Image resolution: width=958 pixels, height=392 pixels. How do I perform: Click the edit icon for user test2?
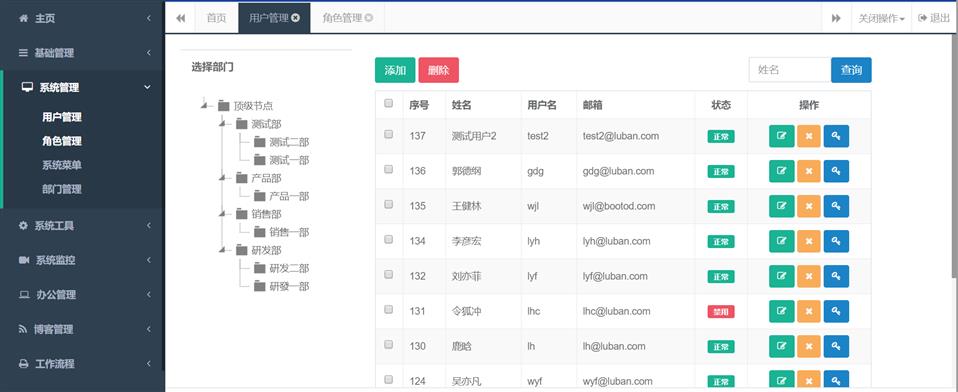(x=781, y=136)
